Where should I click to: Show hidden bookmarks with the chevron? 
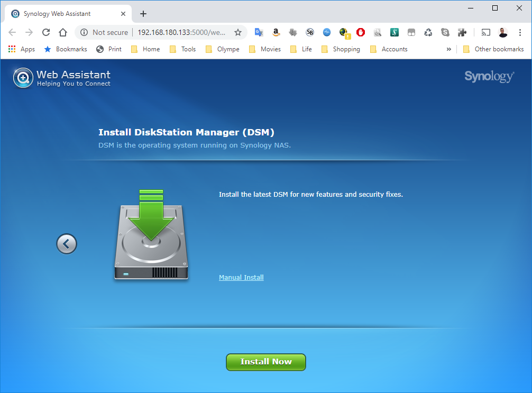pyautogui.click(x=449, y=49)
